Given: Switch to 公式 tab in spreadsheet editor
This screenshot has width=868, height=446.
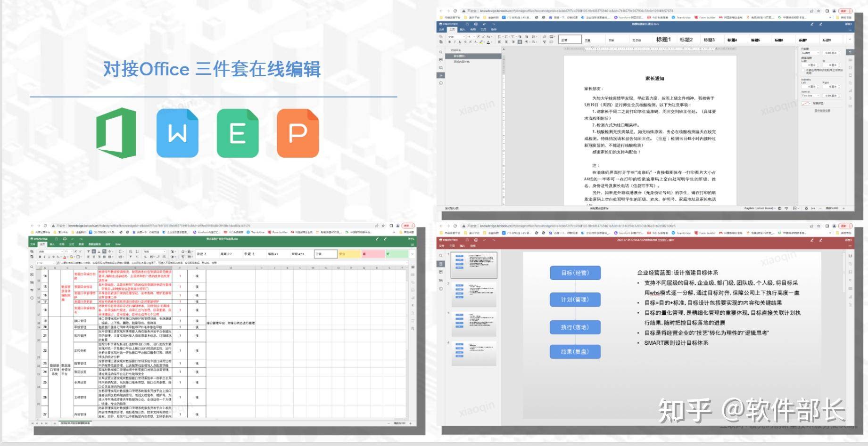Looking at the screenshot, I should point(72,244).
